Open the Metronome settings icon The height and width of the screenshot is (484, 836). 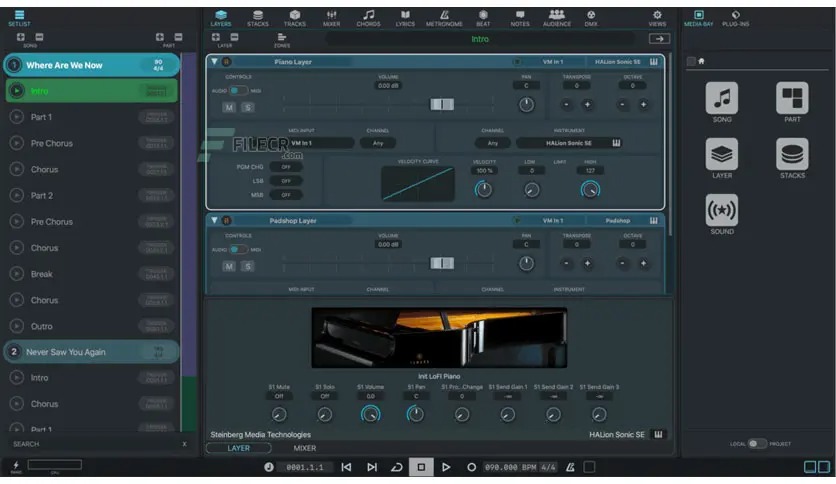[444, 18]
